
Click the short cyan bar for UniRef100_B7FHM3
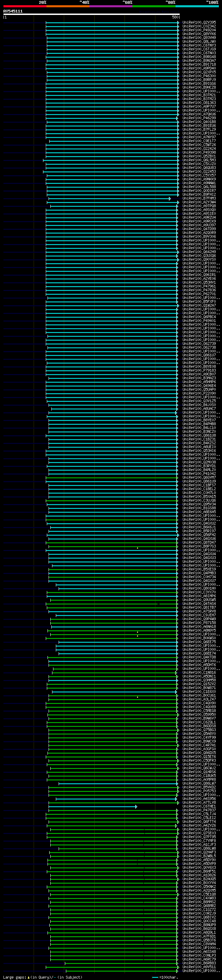coord(110,199)
